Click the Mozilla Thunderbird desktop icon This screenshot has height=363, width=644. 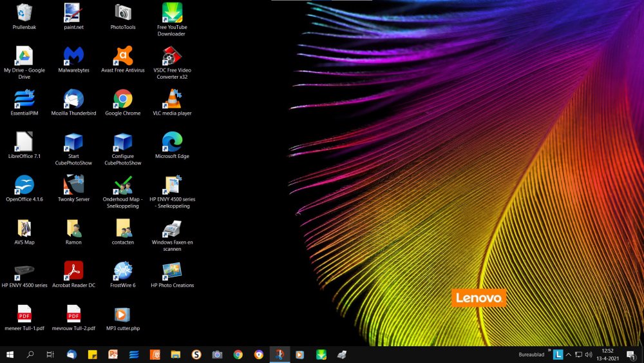pos(73,99)
